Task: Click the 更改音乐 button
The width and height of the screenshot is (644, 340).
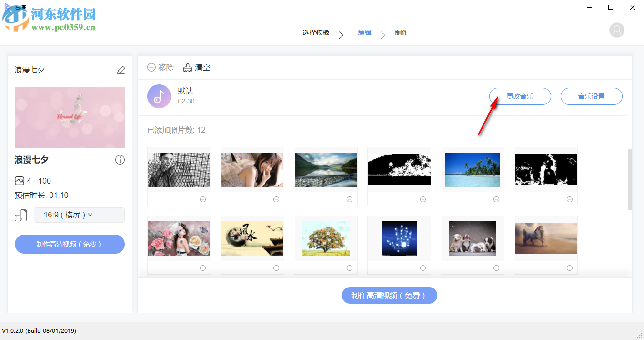Action: pos(520,96)
